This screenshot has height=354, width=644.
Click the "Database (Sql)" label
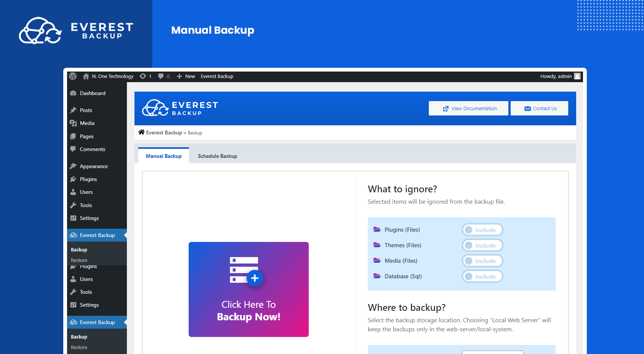tap(403, 276)
